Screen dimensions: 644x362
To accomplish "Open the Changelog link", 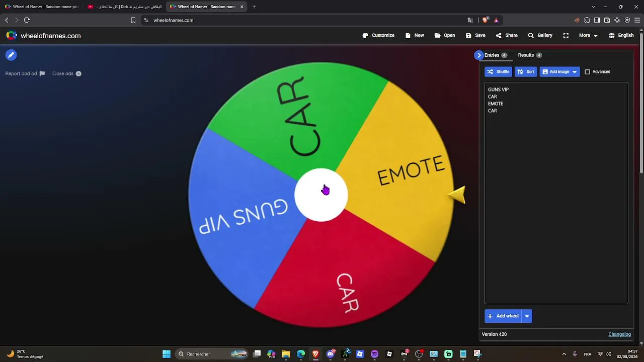I will tap(619, 334).
